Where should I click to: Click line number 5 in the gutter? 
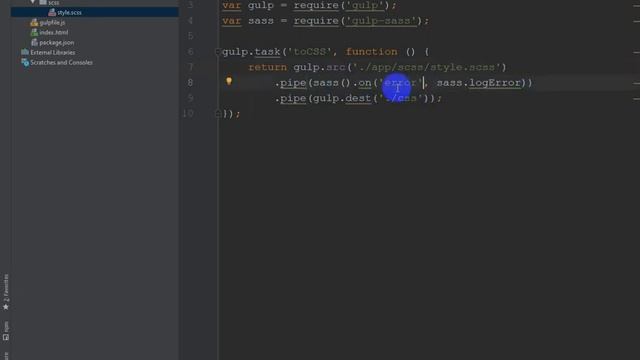pyautogui.click(x=190, y=36)
